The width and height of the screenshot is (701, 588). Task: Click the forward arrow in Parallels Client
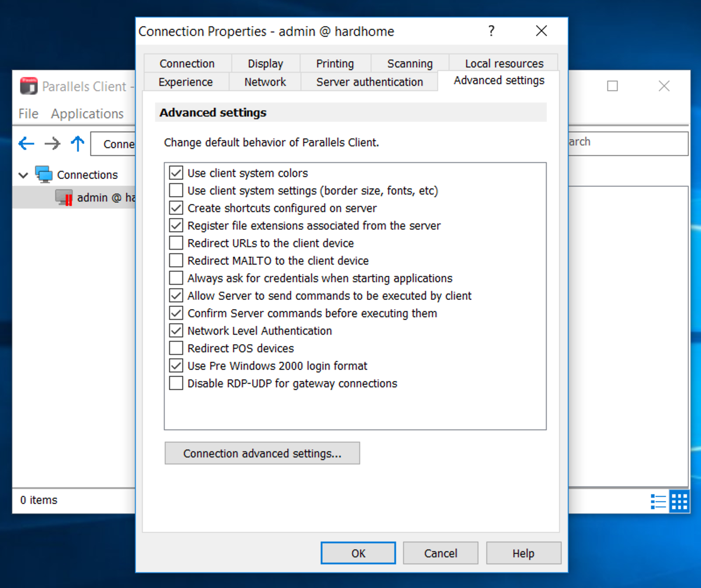[53, 143]
